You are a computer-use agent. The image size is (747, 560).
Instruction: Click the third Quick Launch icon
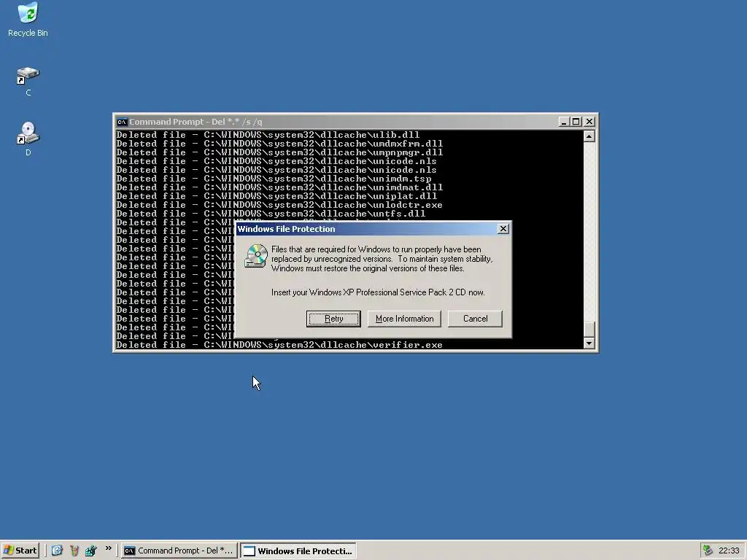coord(90,551)
